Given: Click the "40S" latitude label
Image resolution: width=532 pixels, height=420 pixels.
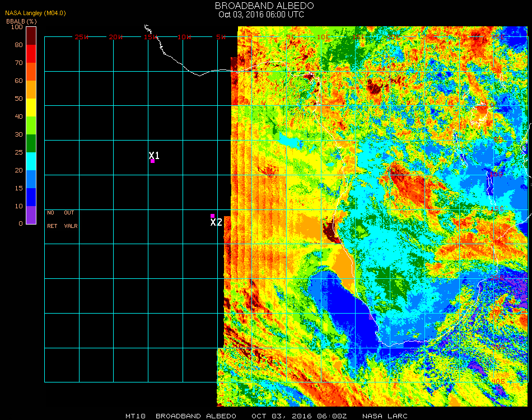Looking at the screenshot, I should click(498, 382).
